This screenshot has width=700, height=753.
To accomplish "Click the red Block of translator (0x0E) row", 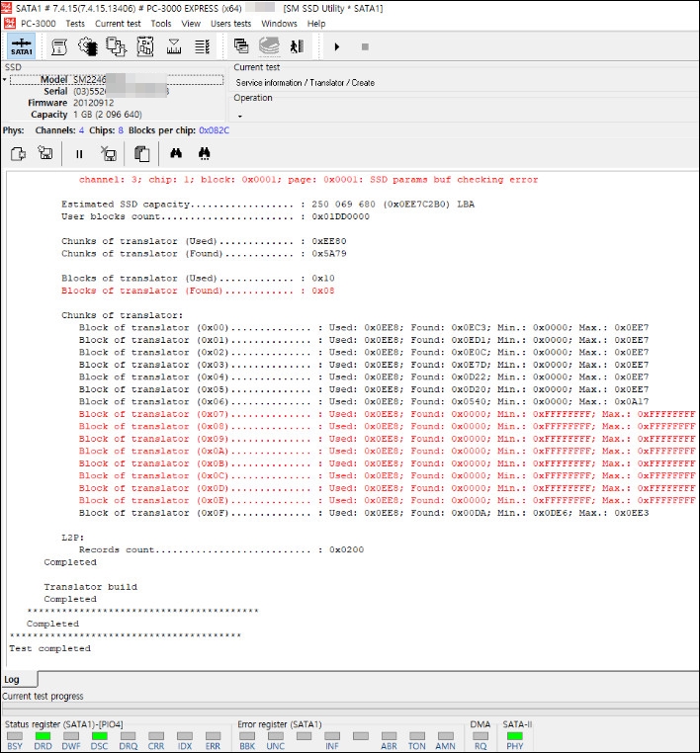I will pyautogui.click(x=388, y=500).
